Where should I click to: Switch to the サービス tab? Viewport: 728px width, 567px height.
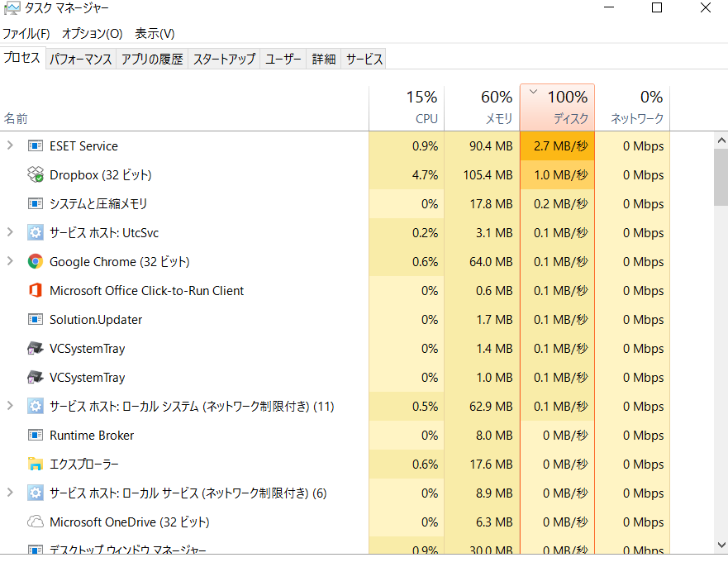[364, 59]
